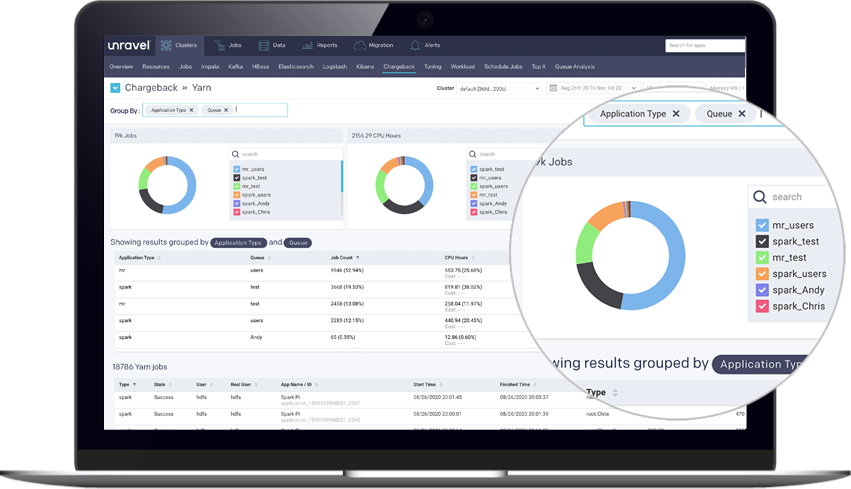The width and height of the screenshot is (851, 489).
Task: Click the green segment of the magnified donut chart
Action: coord(586,244)
